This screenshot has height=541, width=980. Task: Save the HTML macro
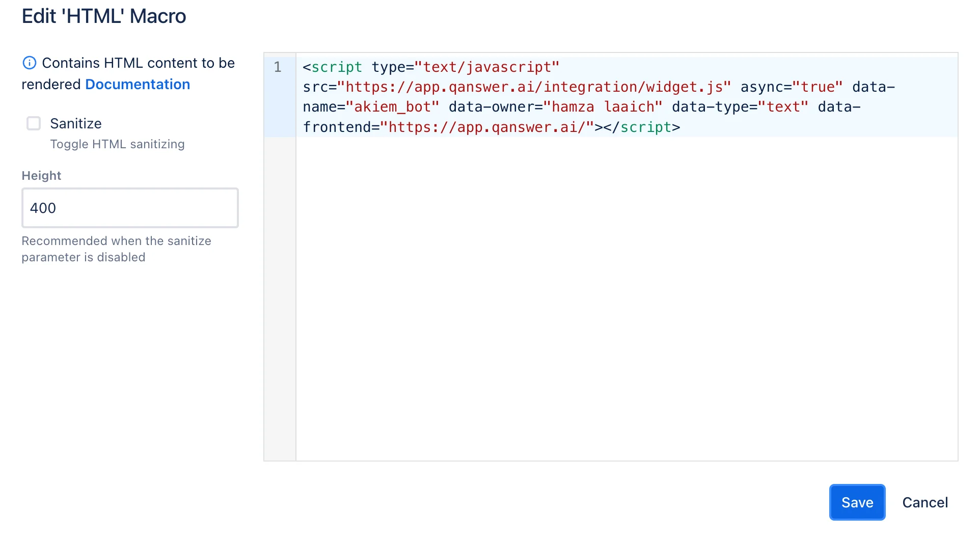[x=857, y=502]
